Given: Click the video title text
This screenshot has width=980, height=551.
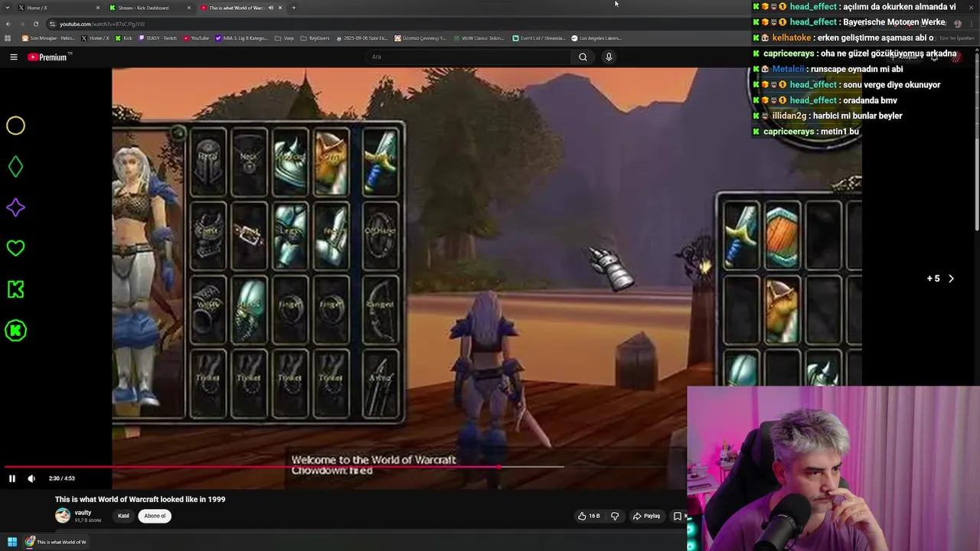Looking at the screenshot, I should (140, 499).
